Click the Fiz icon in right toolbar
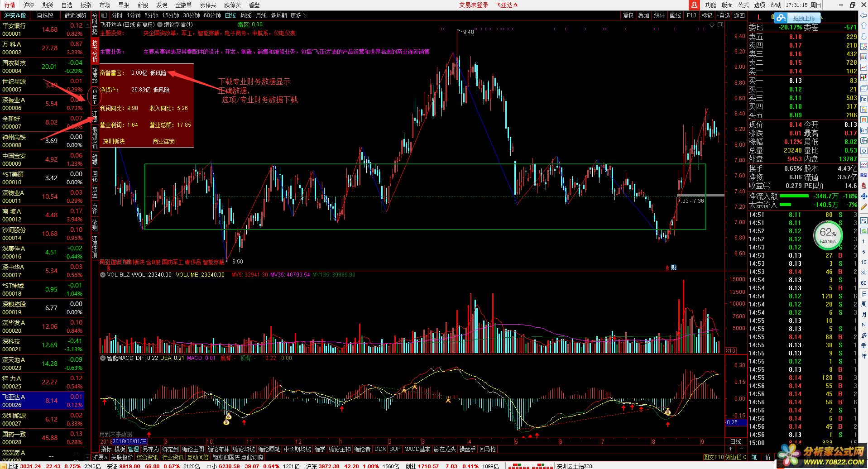 pos(863,130)
